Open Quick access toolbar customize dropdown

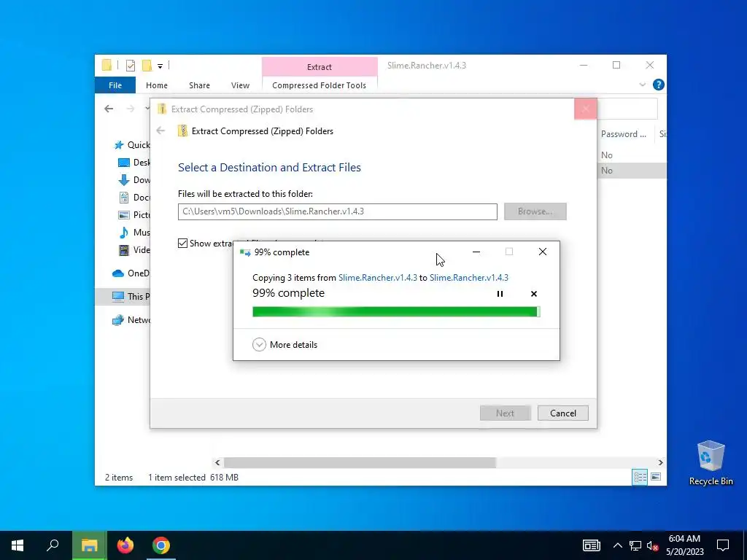(x=160, y=66)
